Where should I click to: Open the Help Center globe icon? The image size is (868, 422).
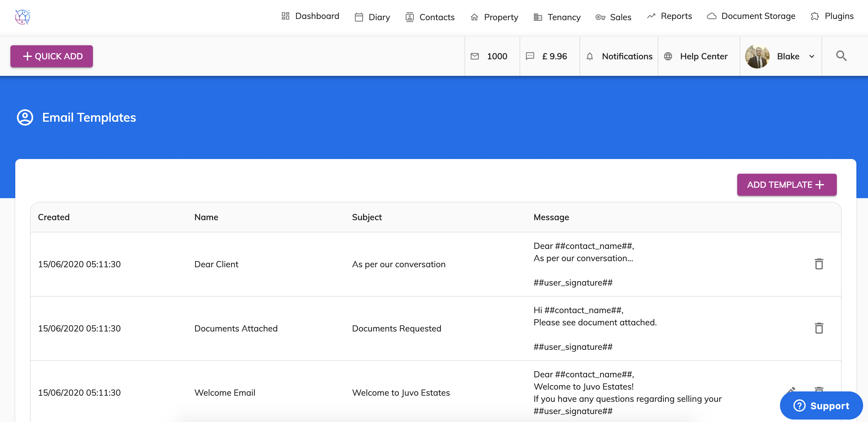point(668,56)
